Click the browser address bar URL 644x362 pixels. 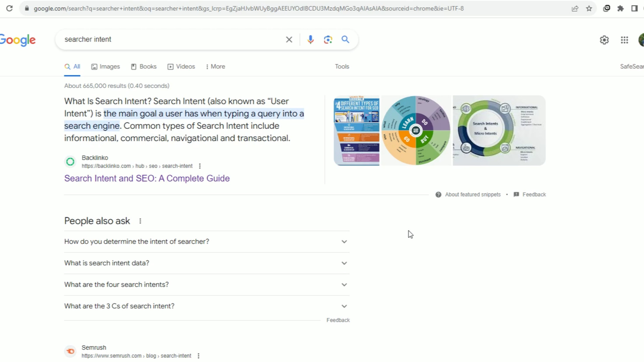(249, 8)
